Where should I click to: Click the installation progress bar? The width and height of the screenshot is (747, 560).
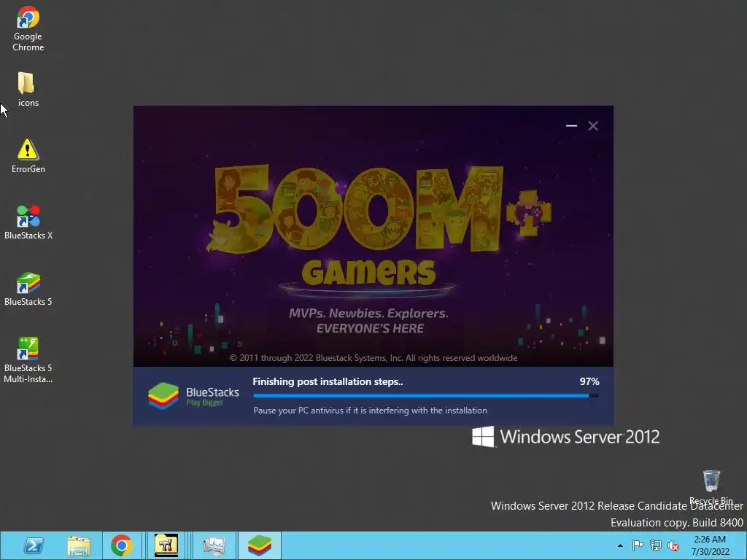click(426, 395)
